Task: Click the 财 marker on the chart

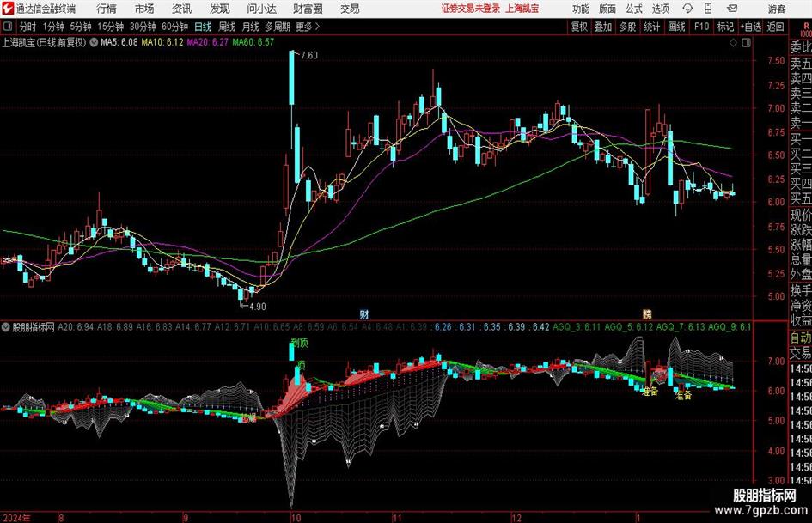Action: [x=364, y=313]
